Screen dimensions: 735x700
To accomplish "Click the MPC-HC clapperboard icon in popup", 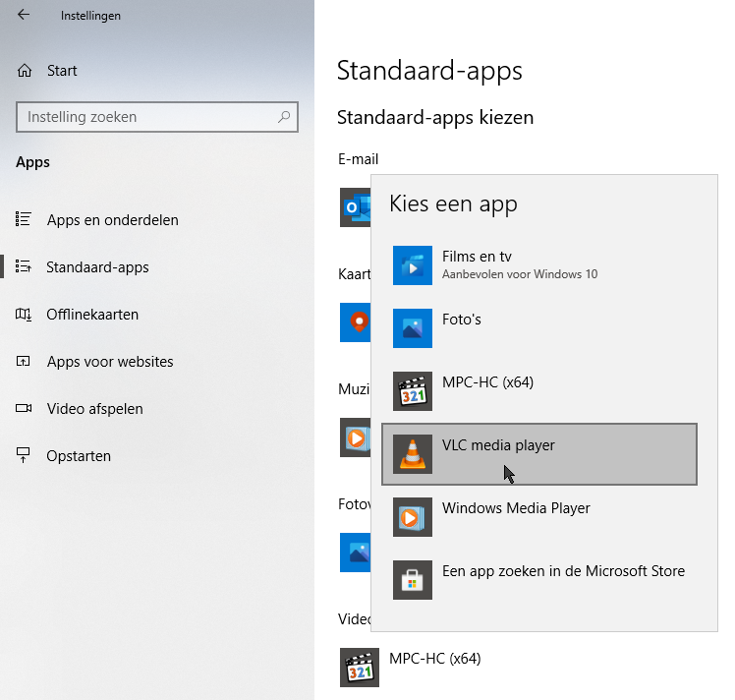I will click(x=413, y=391).
